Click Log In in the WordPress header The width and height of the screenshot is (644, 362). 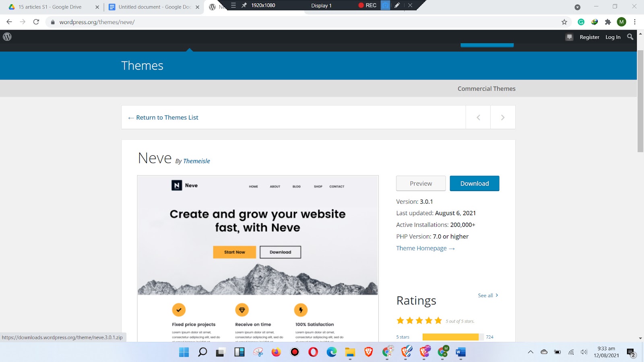pyautogui.click(x=613, y=37)
